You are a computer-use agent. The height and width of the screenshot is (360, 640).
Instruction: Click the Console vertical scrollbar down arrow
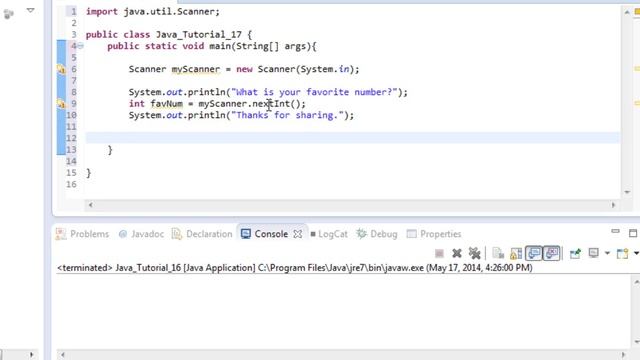pyautogui.click(x=636, y=342)
